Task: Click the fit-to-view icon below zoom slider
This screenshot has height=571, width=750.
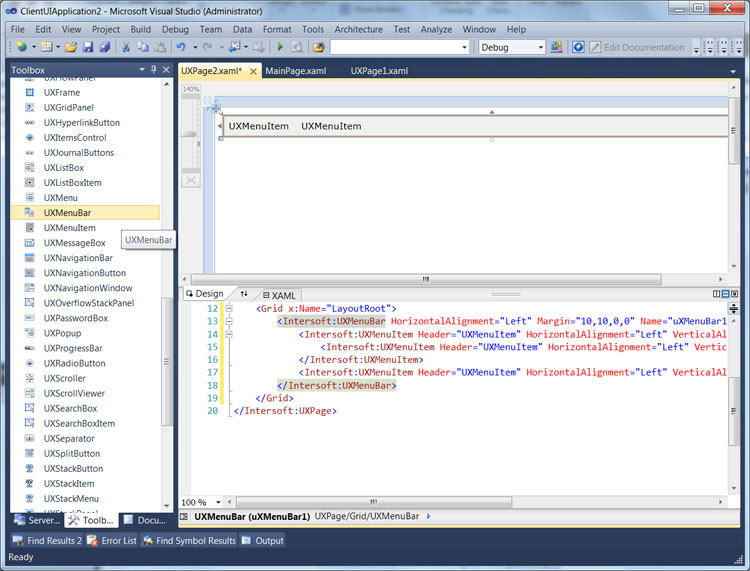Action: point(191,180)
